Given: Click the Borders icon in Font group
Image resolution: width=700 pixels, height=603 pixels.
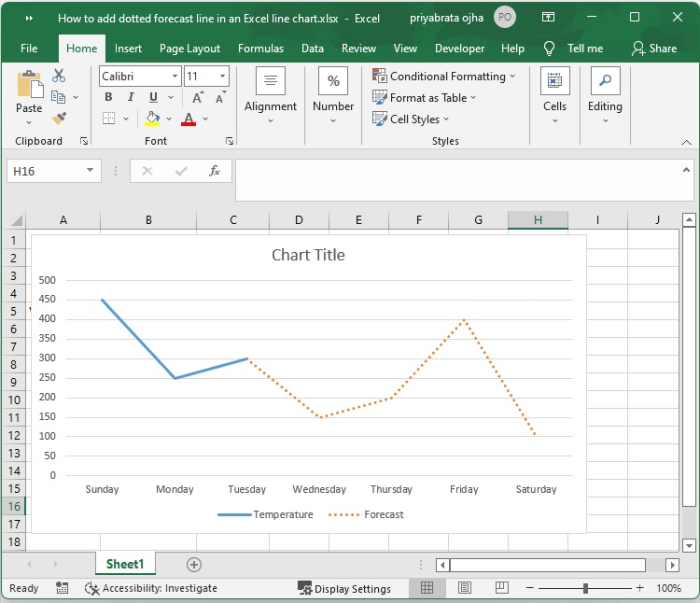Looking at the screenshot, I should (109, 119).
